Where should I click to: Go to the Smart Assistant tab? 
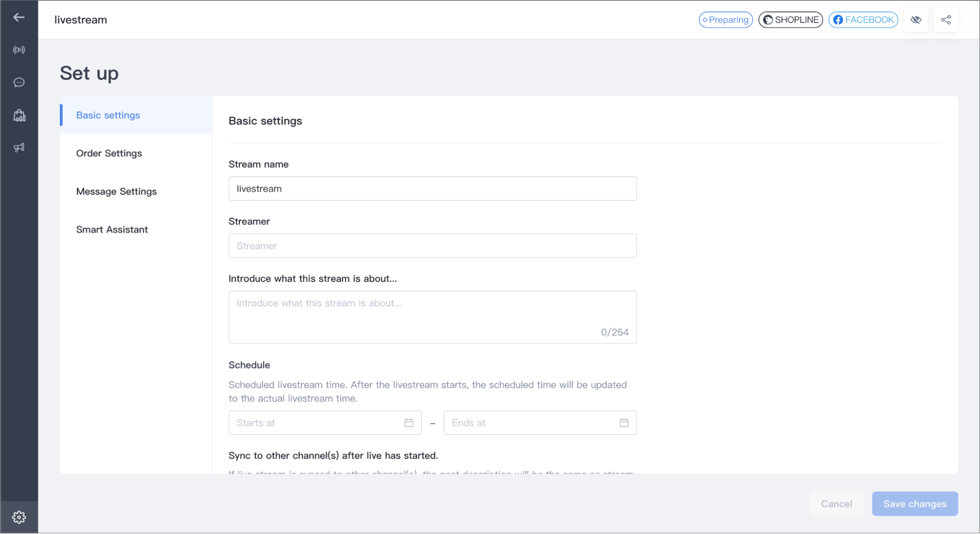pyautogui.click(x=136, y=230)
